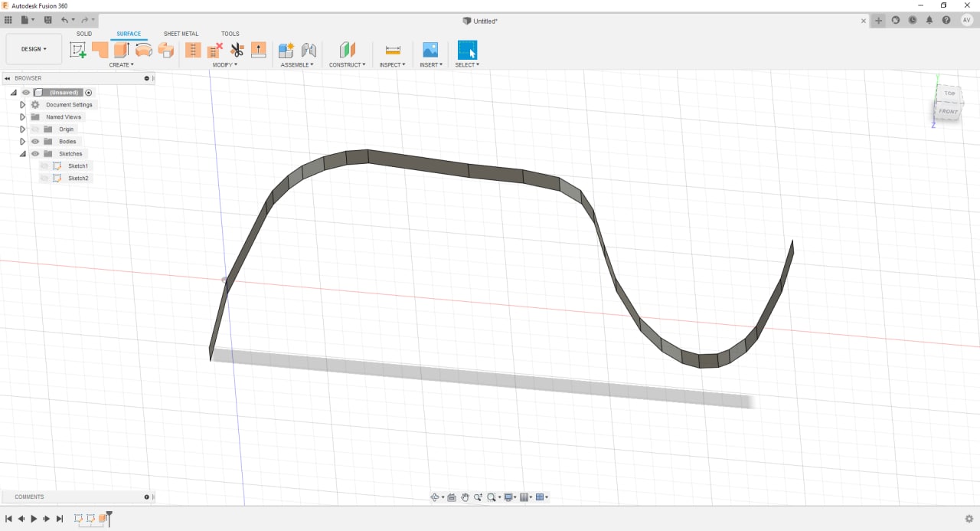Select Sketch1 in the browser tree
The width and height of the screenshot is (980, 531).
(x=78, y=166)
